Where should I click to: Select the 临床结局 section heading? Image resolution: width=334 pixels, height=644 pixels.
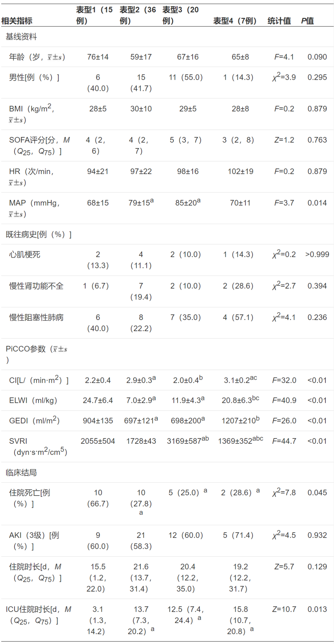click(x=21, y=472)
